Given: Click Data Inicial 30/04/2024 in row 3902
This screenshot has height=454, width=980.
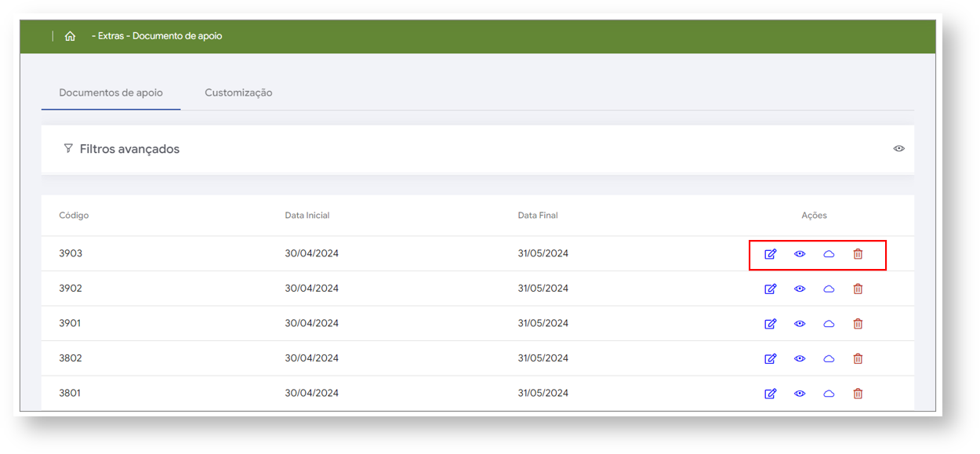Looking at the screenshot, I should [x=312, y=289].
